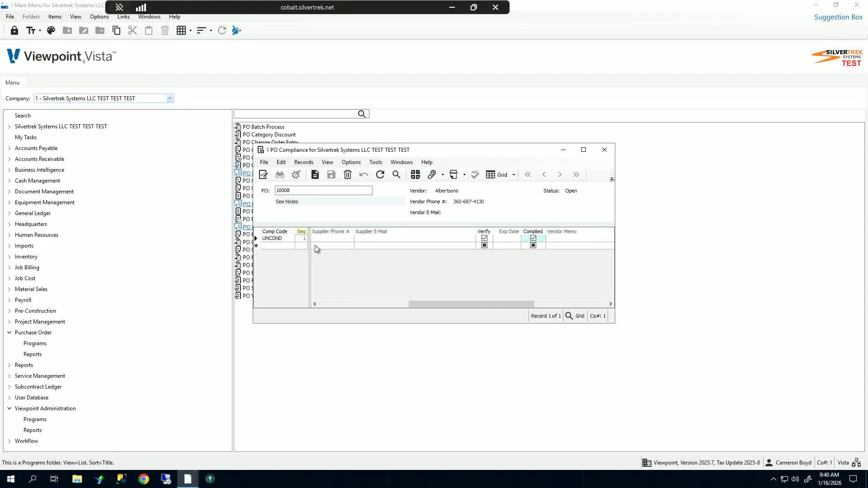The width and height of the screenshot is (868, 488).
Task: Open the calculator icon in PO Compliance toolbar
Action: pos(415,175)
